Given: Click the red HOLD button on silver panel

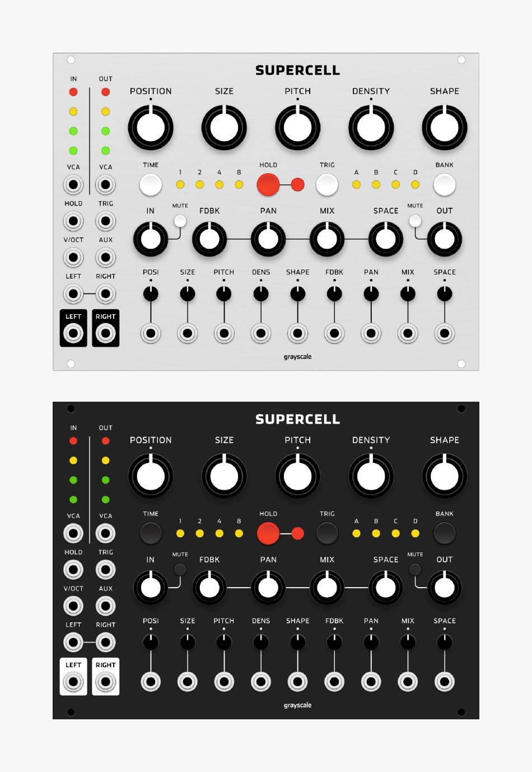Looking at the screenshot, I should coord(268,184).
